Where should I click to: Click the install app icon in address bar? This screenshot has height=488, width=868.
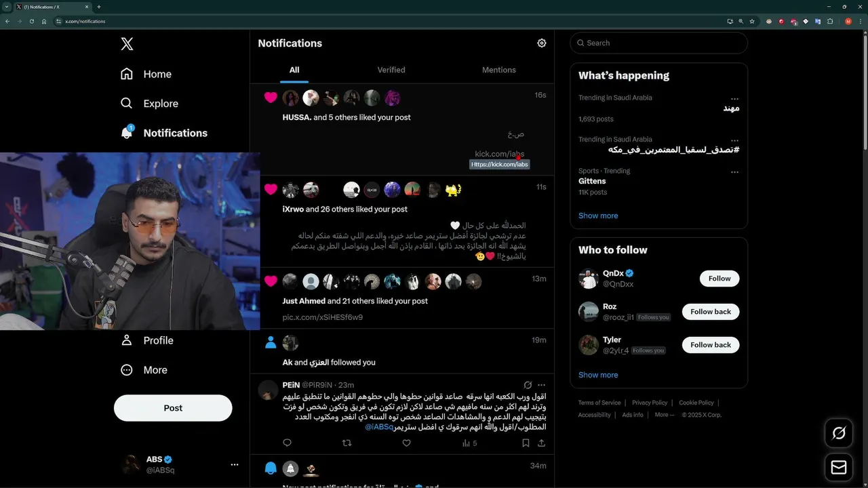coord(730,21)
